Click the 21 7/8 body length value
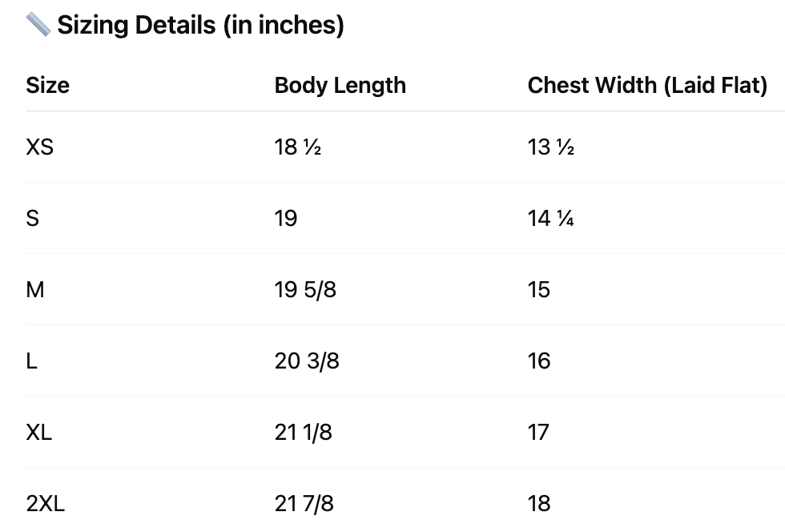This screenshot has height=532, width=785. pos(304,503)
